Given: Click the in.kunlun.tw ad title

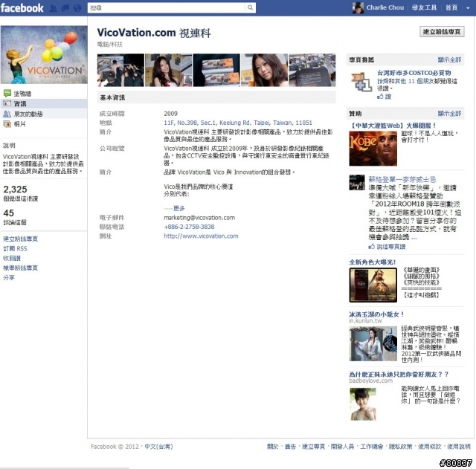Looking at the screenshot, I should (x=377, y=314).
